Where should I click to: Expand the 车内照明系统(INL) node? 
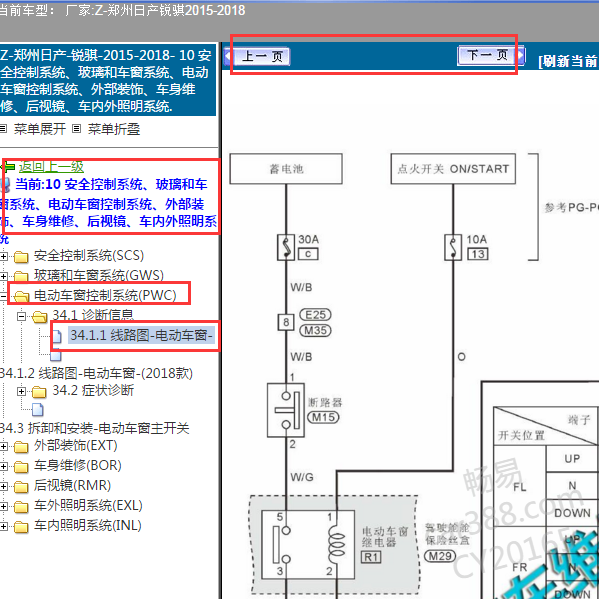coord(3,526)
